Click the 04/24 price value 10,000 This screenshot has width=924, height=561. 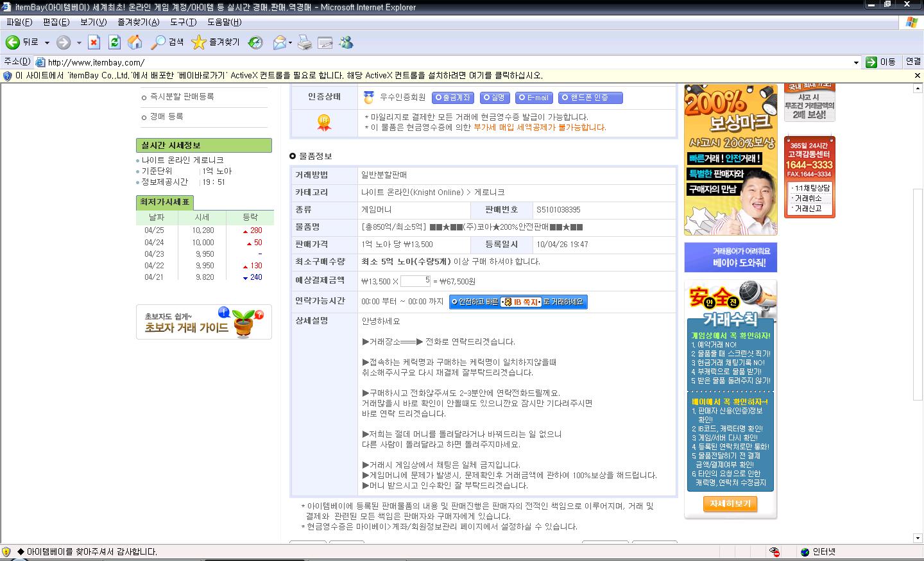pos(203,243)
